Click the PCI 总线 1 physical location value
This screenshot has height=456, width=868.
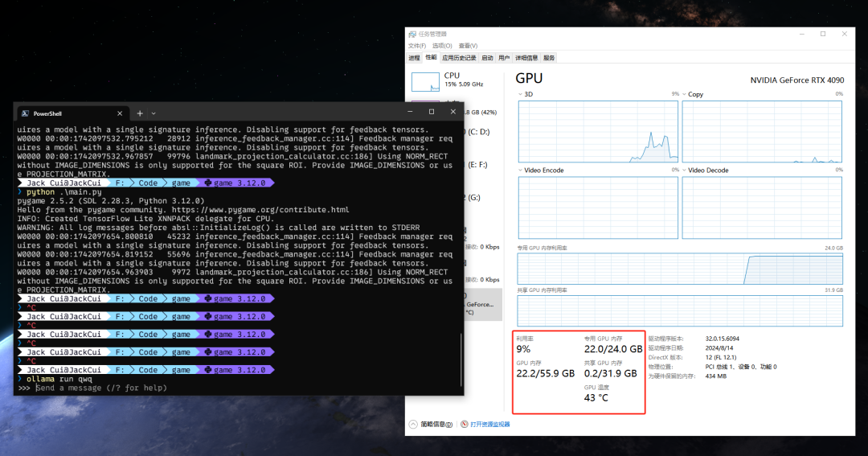coord(741,367)
